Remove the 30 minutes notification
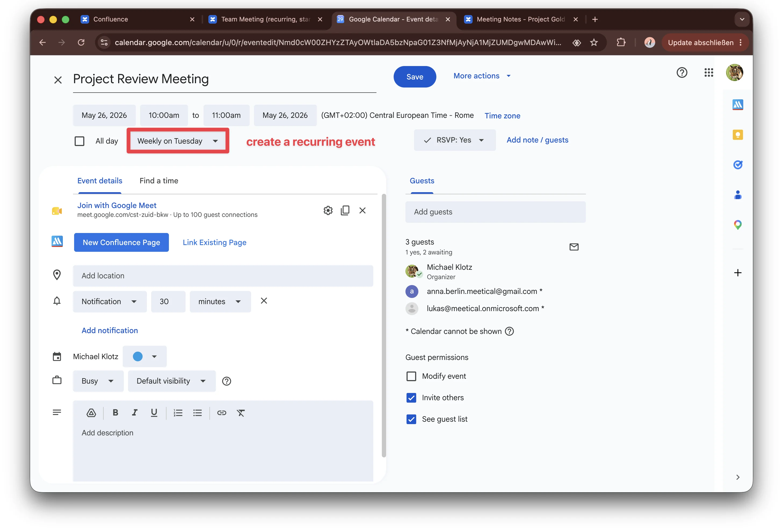Screen dimensions: 783x532 coord(264,301)
